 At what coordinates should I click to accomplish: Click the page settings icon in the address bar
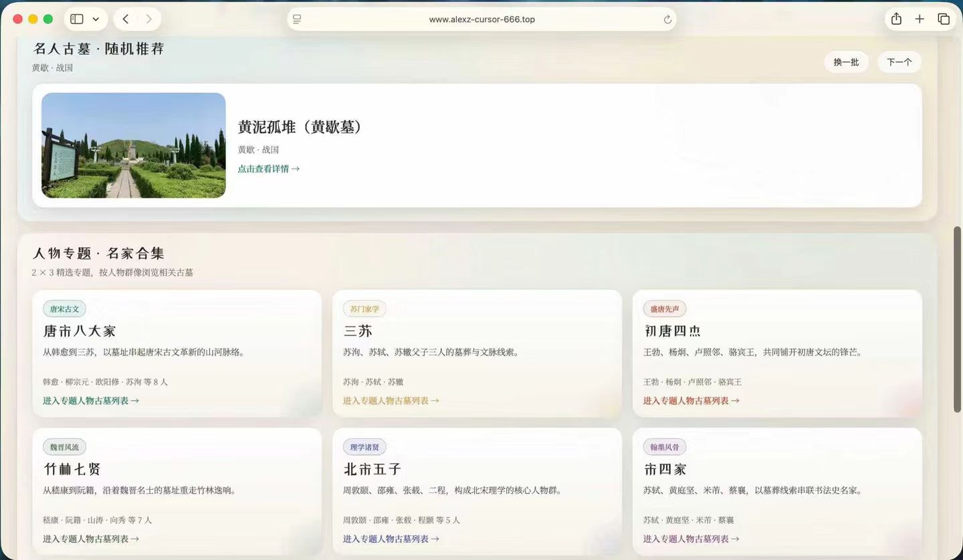click(x=297, y=19)
